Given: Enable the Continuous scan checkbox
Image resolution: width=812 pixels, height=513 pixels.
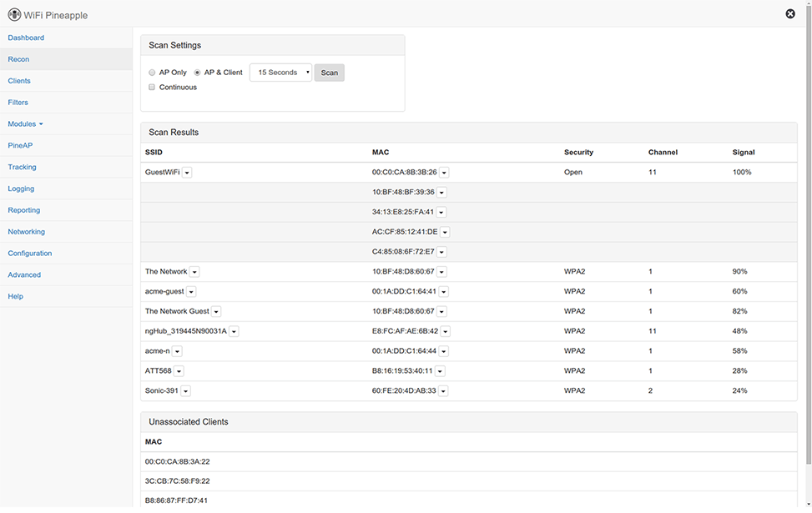Looking at the screenshot, I should tap(152, 87).
